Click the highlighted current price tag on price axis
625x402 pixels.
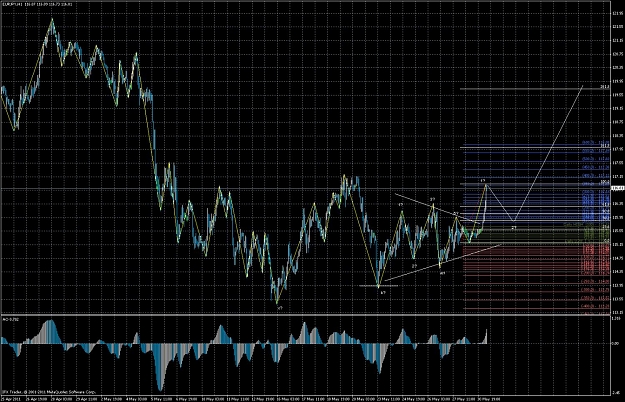pyautogui.click(x=618, y=188)
